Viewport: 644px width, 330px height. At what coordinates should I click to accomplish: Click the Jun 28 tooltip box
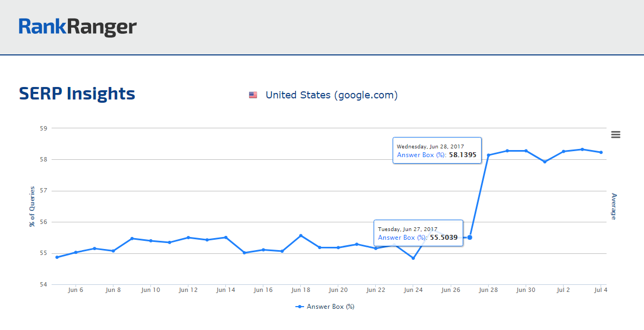(437, 151)
